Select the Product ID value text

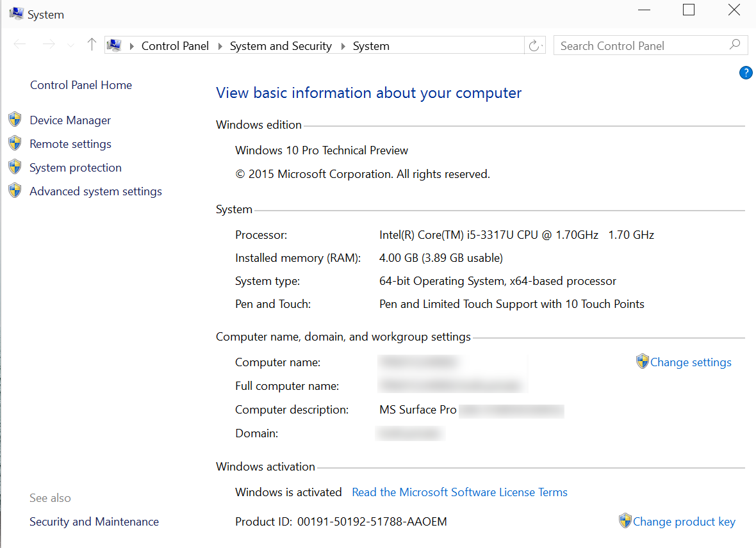[372, 522]
